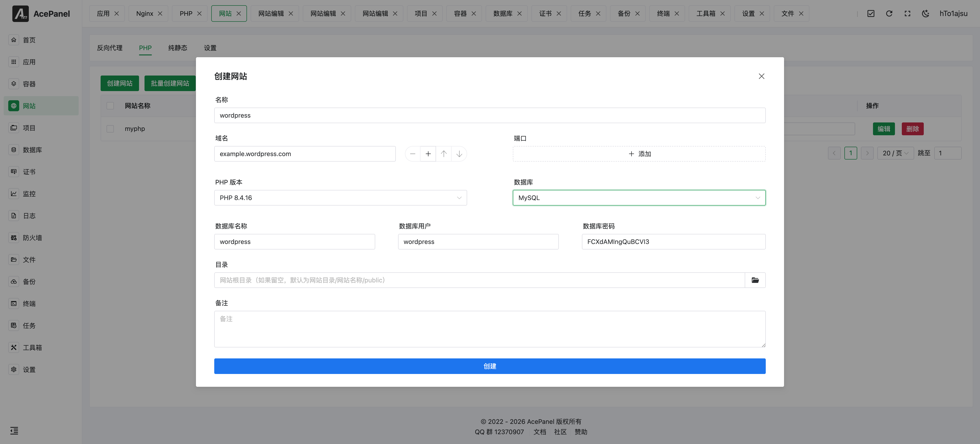This screenshot has width=980, height=444.
Task: Enter fullscreen via the top bar icon
Action: (907, 13)
